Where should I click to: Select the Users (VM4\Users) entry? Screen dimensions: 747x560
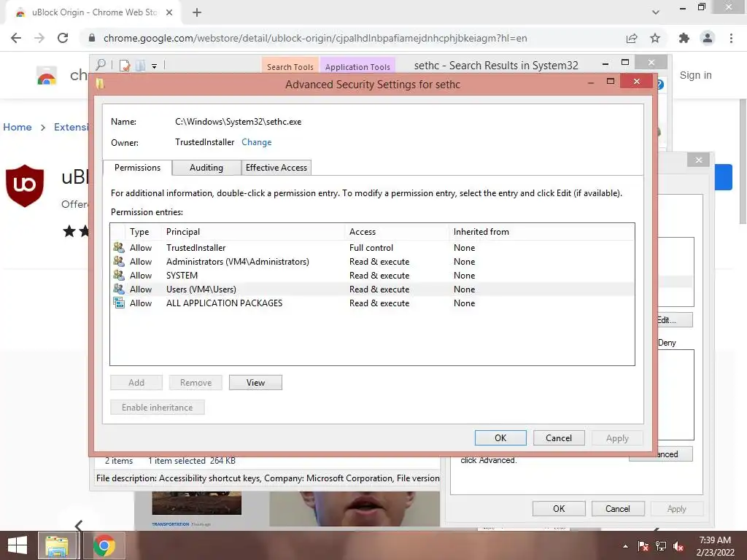coord(372,289)
